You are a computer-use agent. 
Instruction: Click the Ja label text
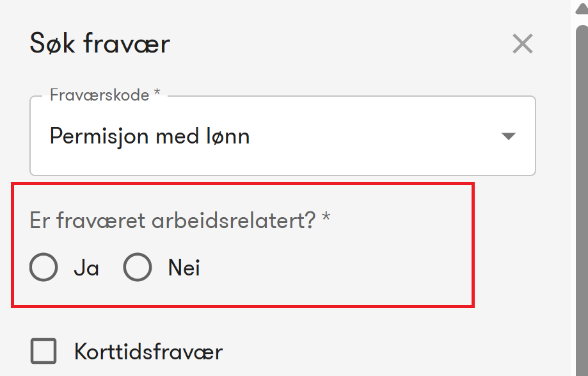[x=86, y=267]
